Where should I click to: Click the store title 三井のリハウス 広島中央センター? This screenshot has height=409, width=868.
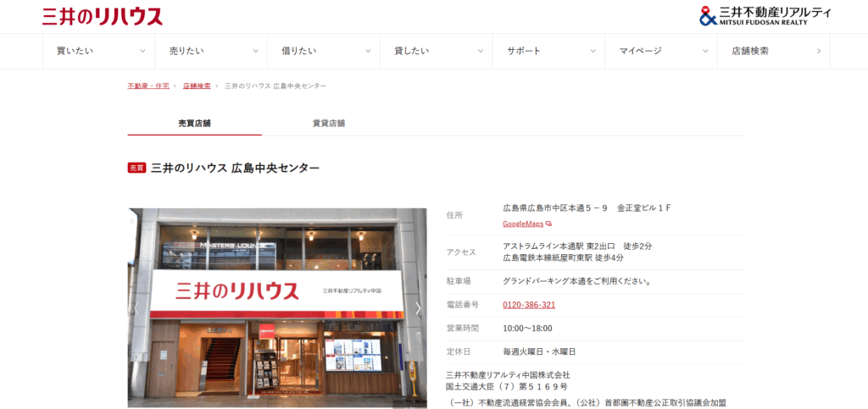tap(236, 168)
